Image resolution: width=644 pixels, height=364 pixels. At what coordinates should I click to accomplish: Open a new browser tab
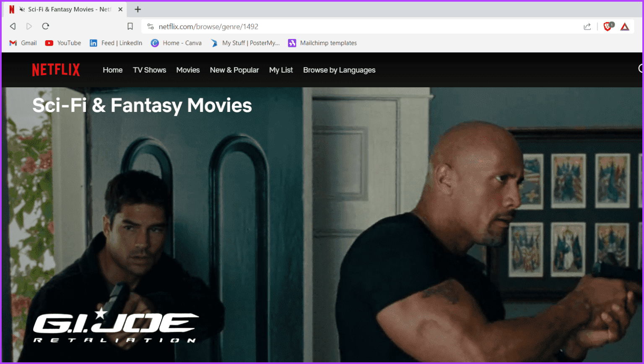coord(138,9)
